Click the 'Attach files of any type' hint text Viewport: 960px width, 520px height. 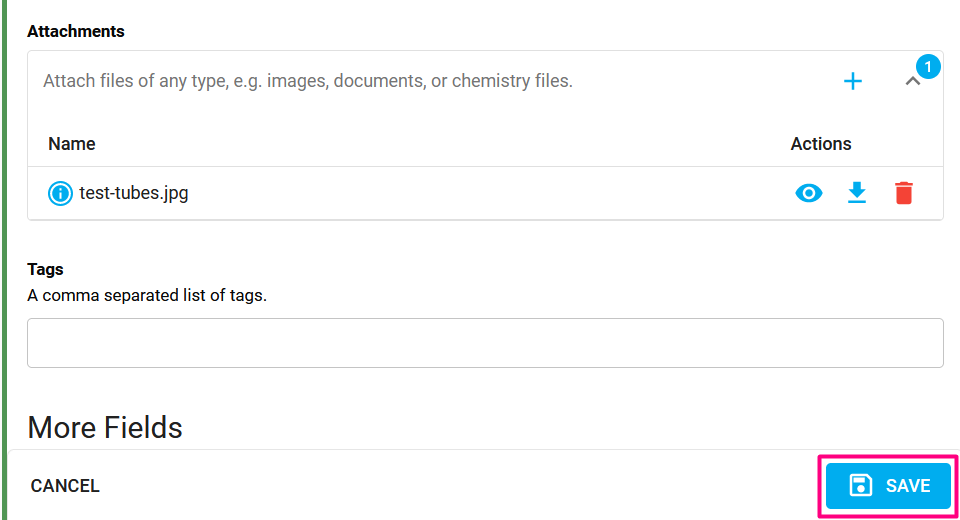307,81
